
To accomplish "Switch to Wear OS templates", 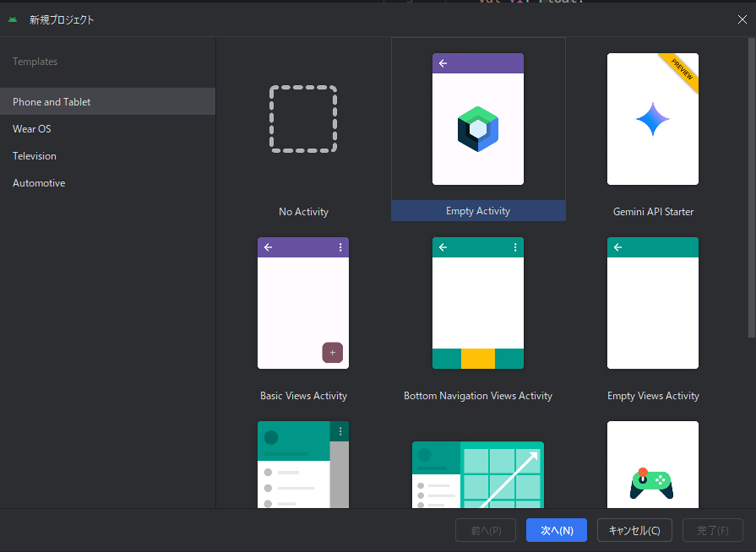I will point(108,129).
